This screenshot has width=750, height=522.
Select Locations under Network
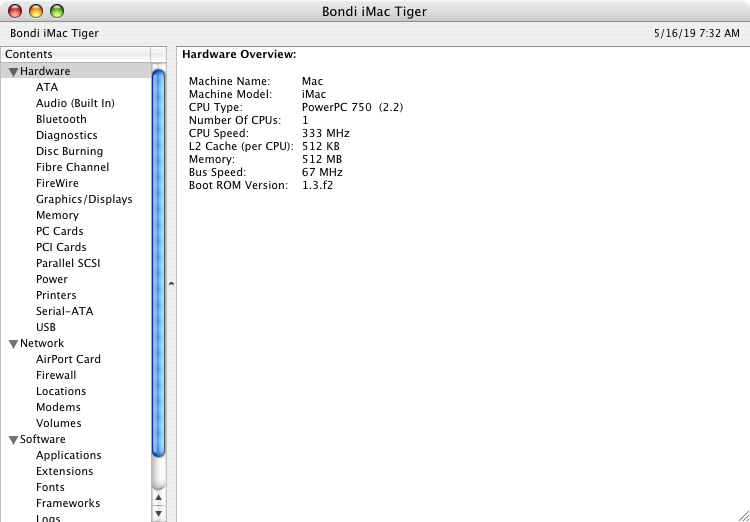point(61,391)
